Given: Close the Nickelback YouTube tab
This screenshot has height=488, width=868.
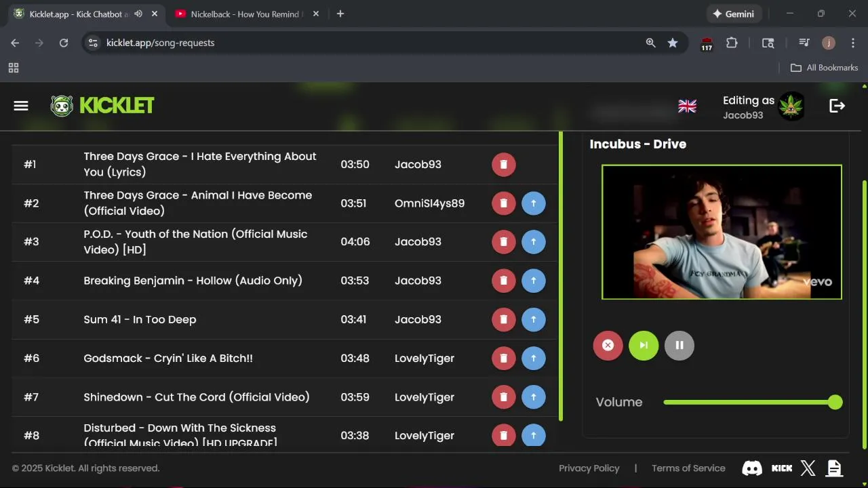Looking at the screenshot, I should (x=317, y=14).
